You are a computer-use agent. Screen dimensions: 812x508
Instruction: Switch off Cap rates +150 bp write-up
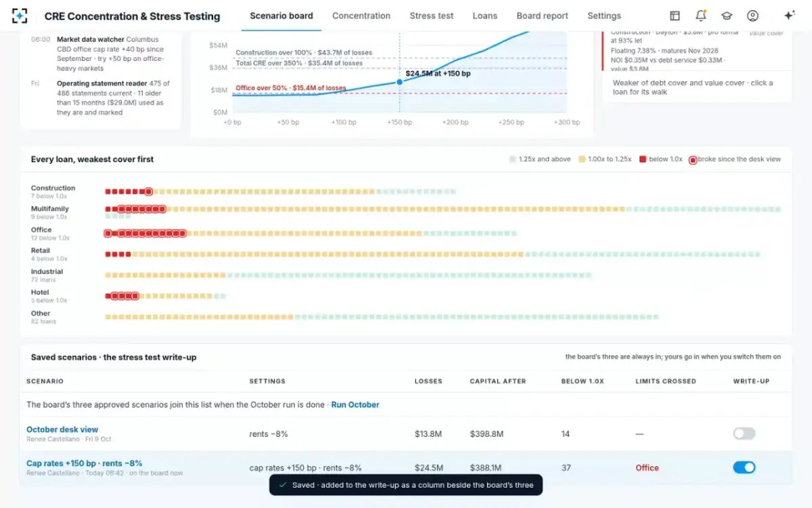744,467
